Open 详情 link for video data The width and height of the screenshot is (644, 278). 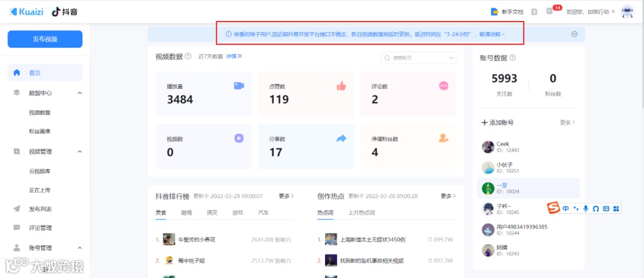234,56
